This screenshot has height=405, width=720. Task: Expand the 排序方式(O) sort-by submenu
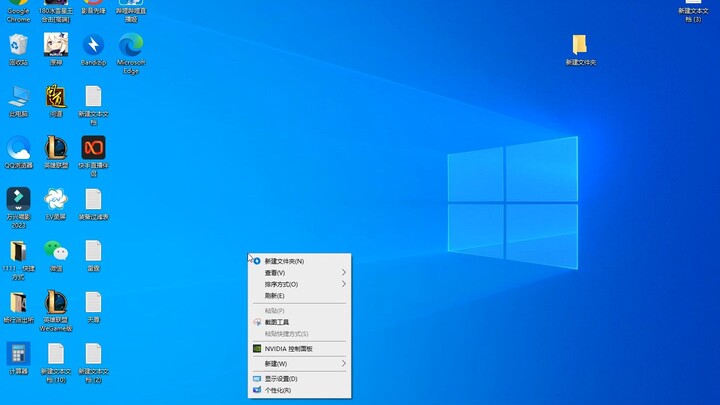point(299,284)
